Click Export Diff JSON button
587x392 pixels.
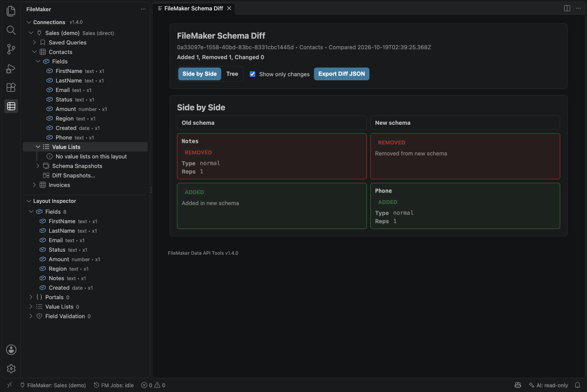click(x=341, y=74)
